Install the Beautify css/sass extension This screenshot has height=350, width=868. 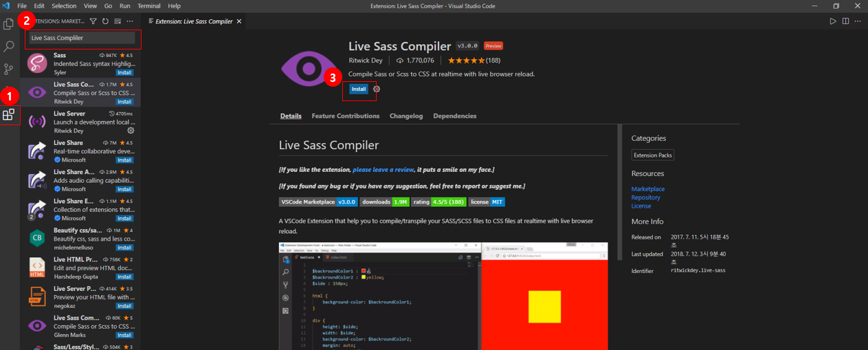(x=124, y=248)
